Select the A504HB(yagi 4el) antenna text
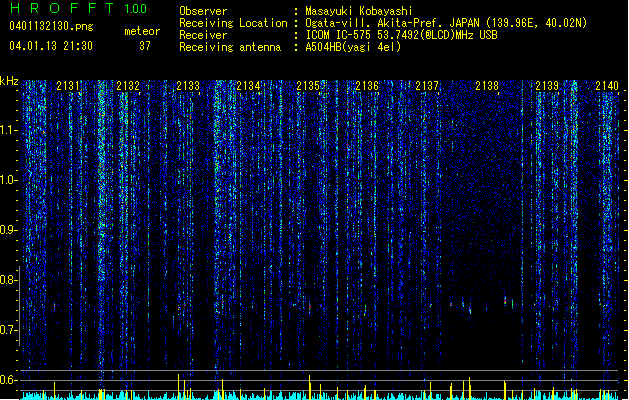 pyautogui.click(x=353, y=47)
